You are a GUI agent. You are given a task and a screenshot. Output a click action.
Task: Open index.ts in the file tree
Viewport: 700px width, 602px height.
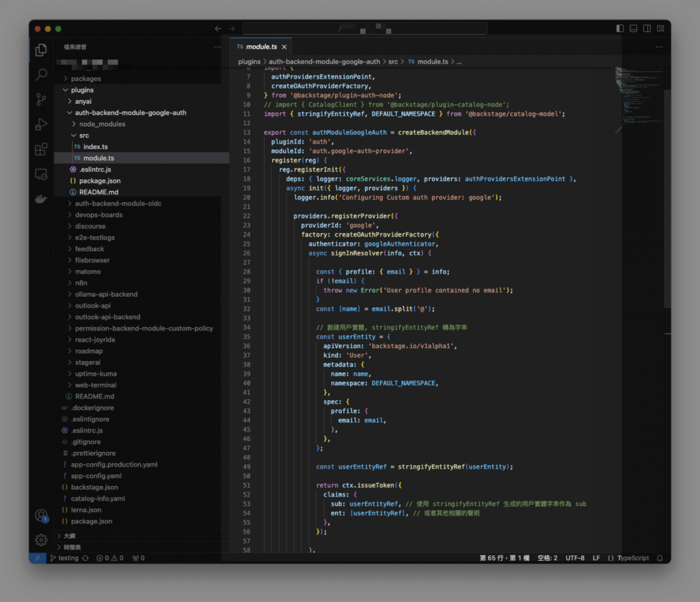coord(142,146)
